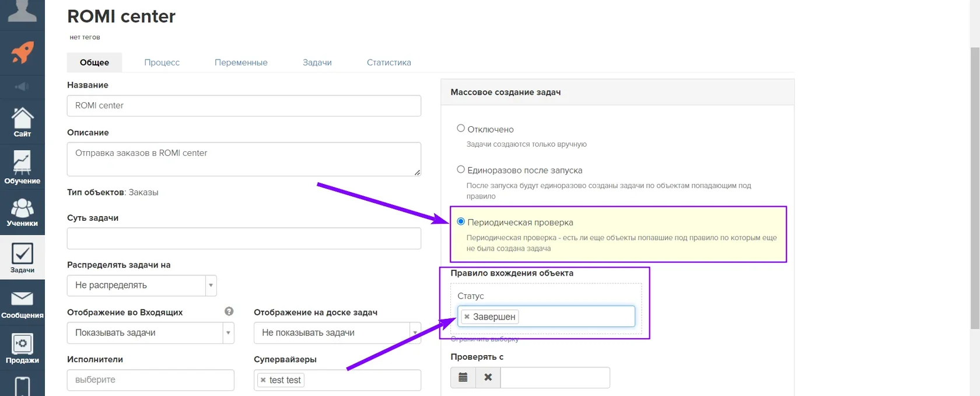Switch to the Статистика tab

(x=389, y=62)
